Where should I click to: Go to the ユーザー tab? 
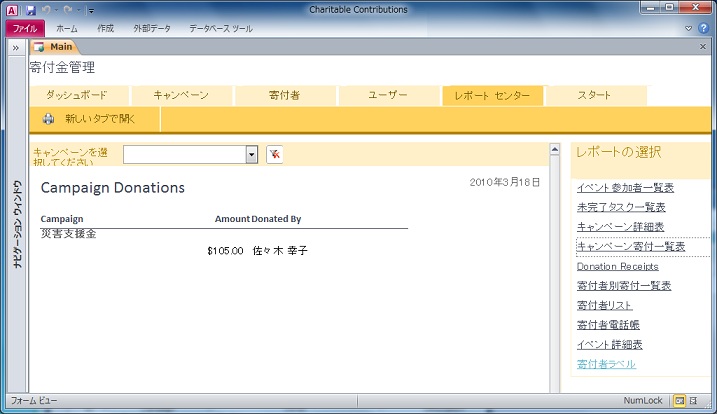(x=388, y=95)
